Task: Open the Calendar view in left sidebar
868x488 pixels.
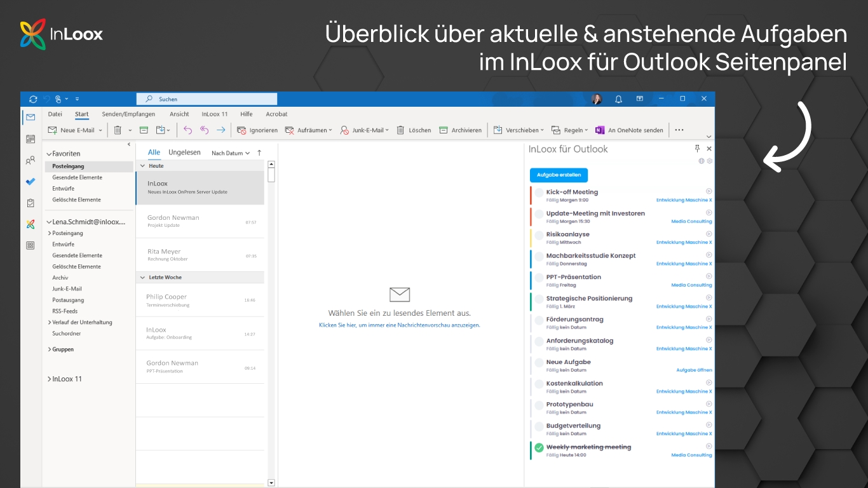Action: [31, 139]
